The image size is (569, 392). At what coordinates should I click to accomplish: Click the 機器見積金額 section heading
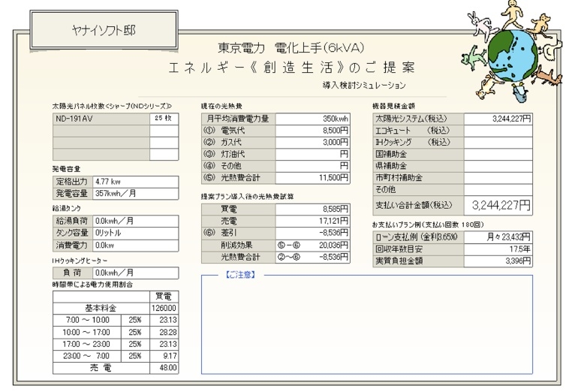pos(394,107)
